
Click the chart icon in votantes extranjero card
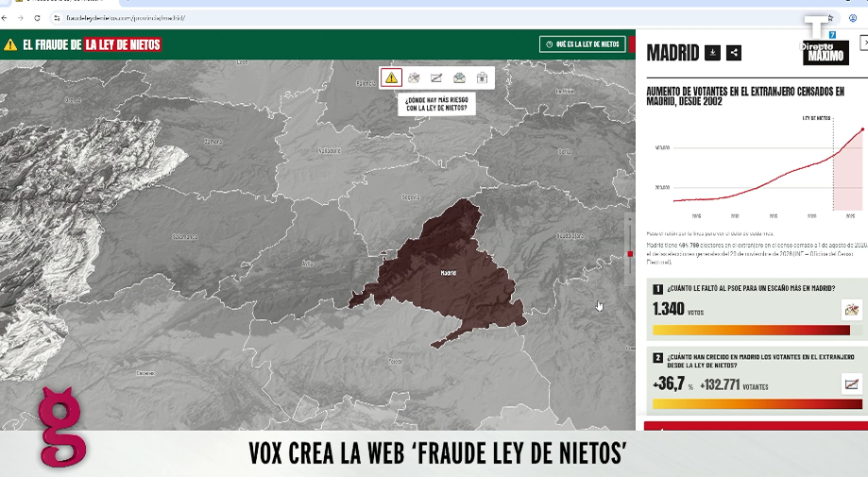[851, 383]
